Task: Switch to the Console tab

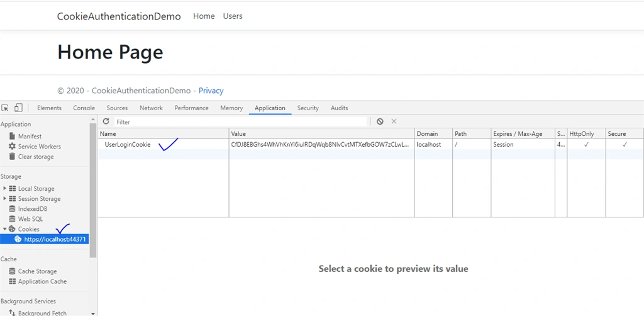Action: [84, 108]
